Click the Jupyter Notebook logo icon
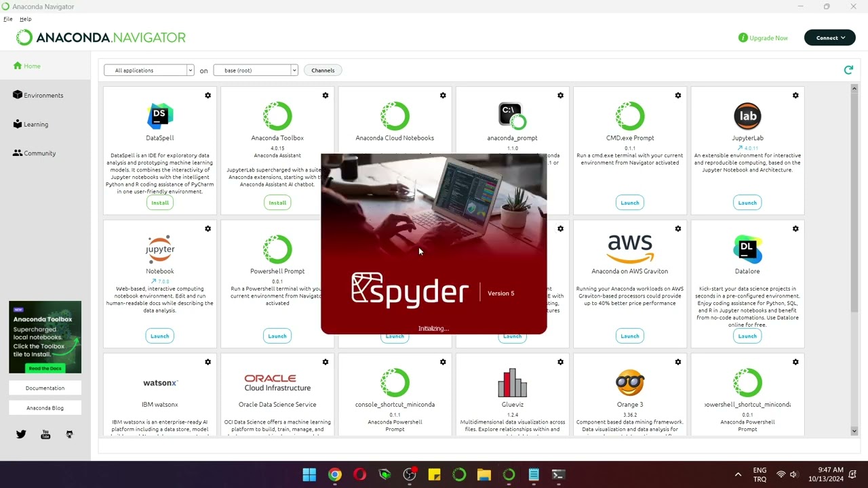The image size is (868, 488). click(x=160, y=249)
